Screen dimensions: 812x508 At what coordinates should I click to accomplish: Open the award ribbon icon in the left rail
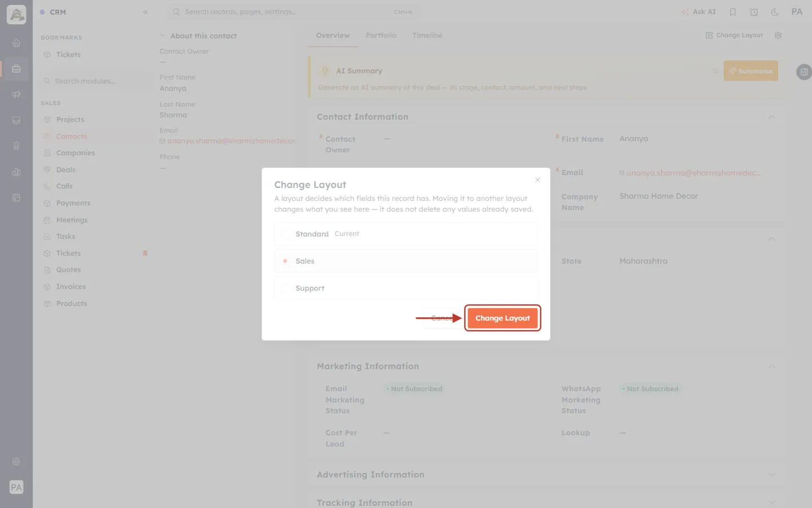[16, 146]
